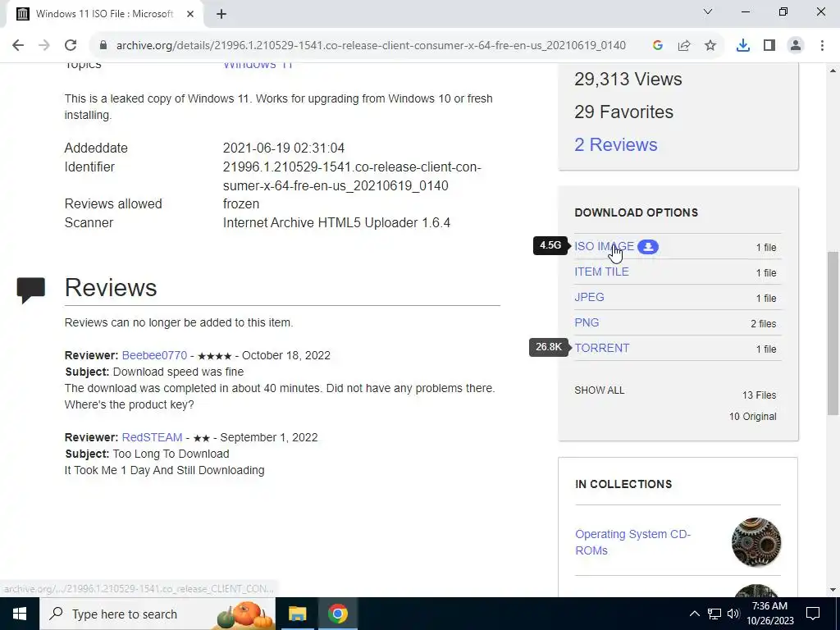
Task: Click the address bar URL
Action: (x=371, y=46)
